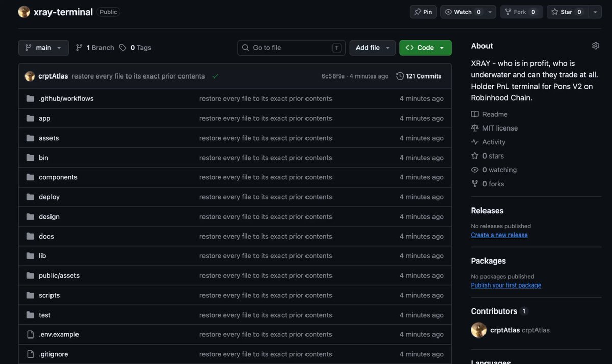Click the About settings gear icon

click(x=595, y=46)
